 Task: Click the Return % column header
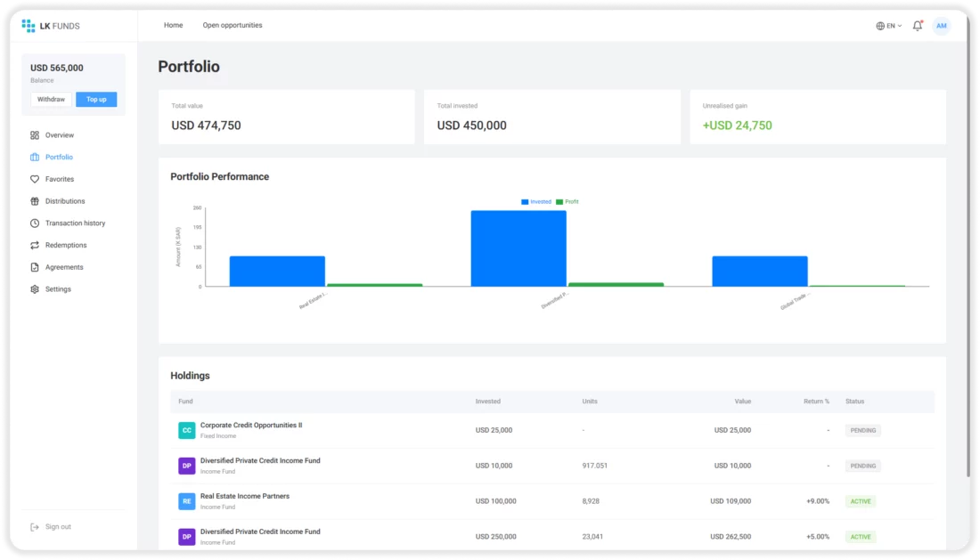point(816,402)
